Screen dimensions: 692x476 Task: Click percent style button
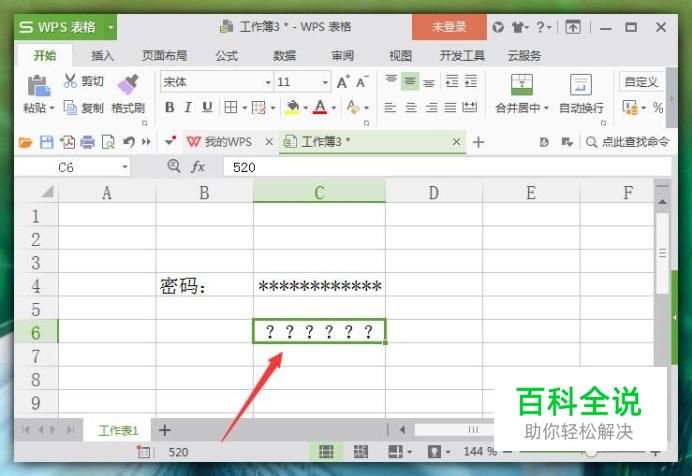tap(658, 108)
